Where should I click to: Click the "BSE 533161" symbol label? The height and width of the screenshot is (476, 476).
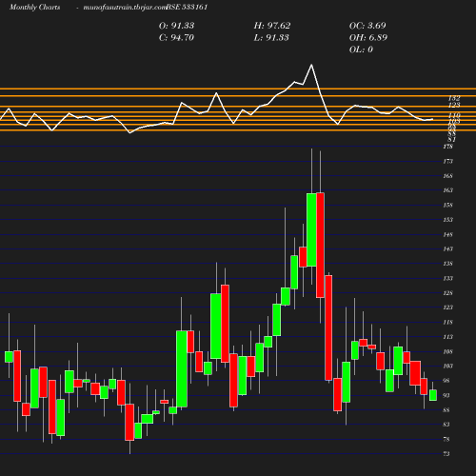187,8
